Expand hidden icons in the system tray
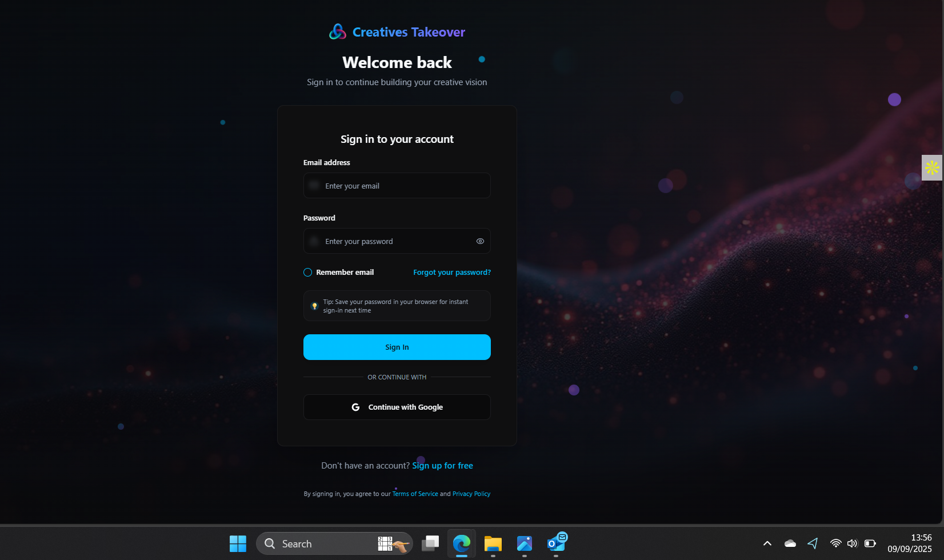 [x=767, y=543]
